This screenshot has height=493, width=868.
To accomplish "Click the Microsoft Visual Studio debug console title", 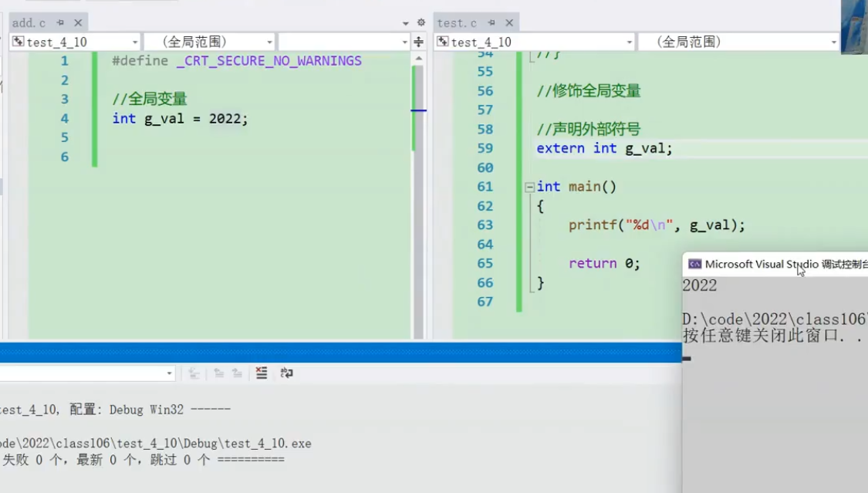I will [786, 265].
